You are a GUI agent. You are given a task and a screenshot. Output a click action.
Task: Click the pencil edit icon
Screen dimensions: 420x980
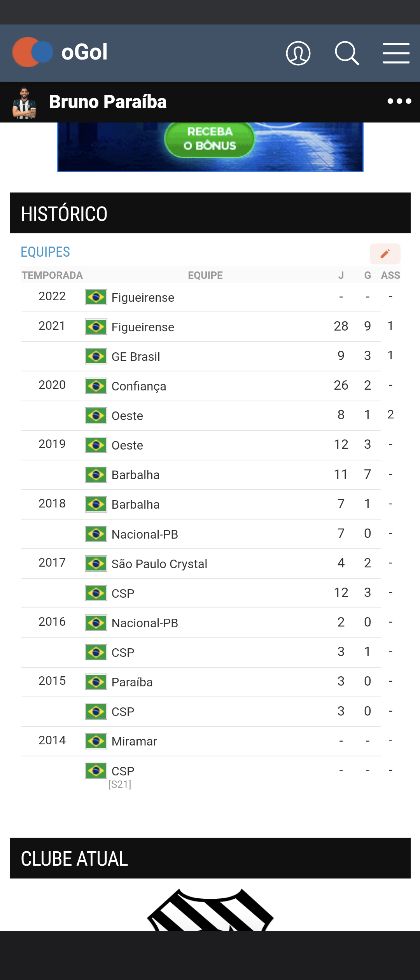click(x=385, y=254)
